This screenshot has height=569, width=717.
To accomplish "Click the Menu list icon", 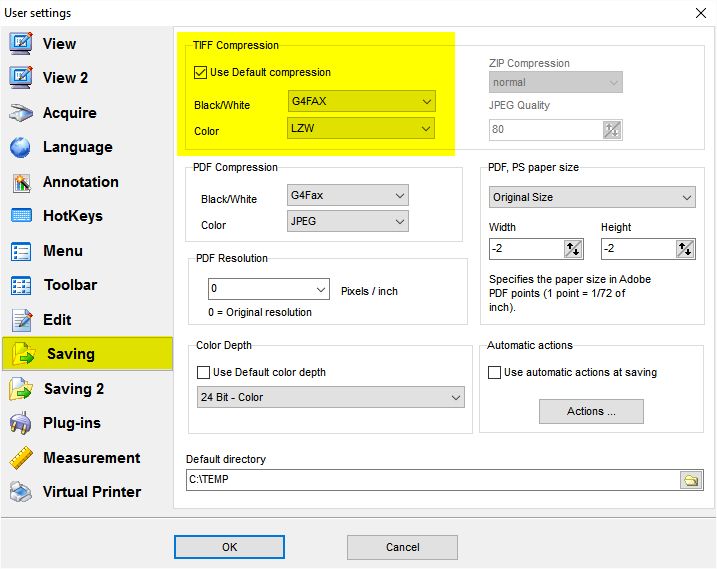I will pyautogui.click(x=21, y=251).
